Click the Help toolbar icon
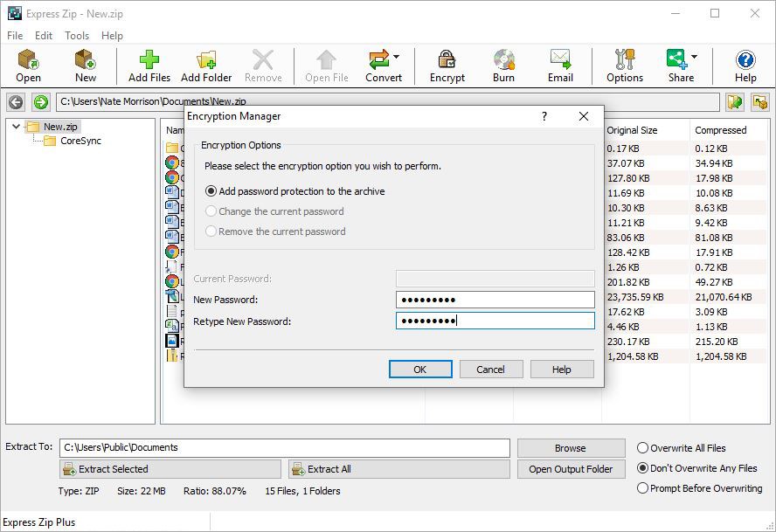This screenshot has width=776, height=532. (745, 60)
